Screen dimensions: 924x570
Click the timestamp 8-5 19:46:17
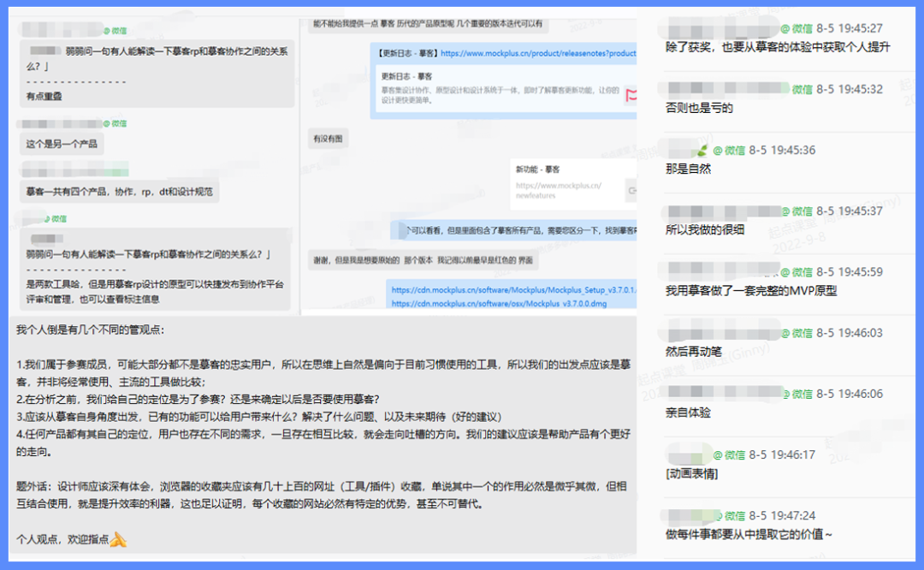pyautogui.click(x=782, y=454)
